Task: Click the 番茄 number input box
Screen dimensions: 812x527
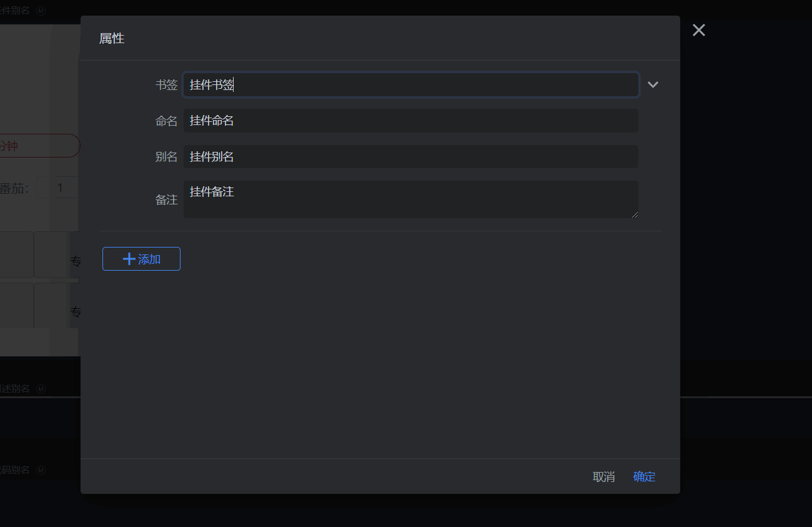Action: click(59, 188)
